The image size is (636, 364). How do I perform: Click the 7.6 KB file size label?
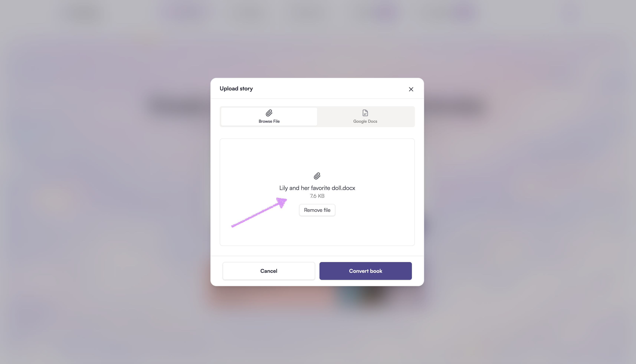coord(317,196)
